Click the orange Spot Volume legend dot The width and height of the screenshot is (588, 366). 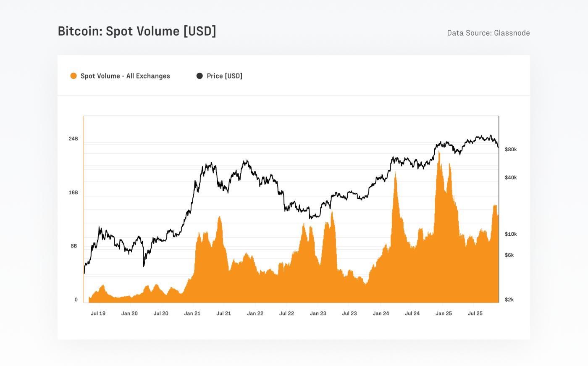[73, 76]
